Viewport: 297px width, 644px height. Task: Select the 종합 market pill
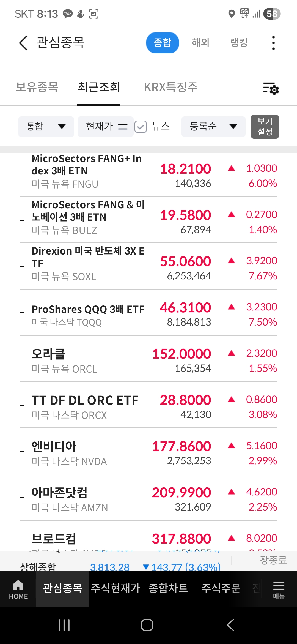[162, 43]
